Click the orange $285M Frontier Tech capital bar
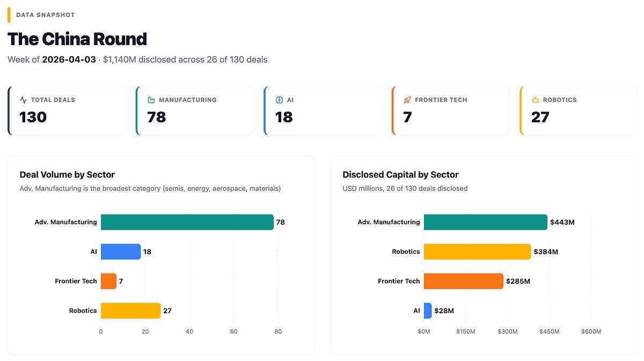The height and width of the screenshot is (361, 644). point(464,281)
